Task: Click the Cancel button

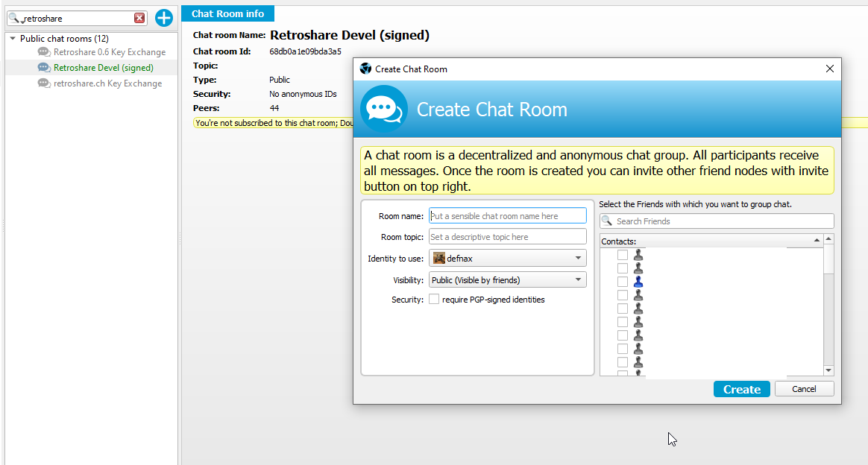Action: click(804, 389)
